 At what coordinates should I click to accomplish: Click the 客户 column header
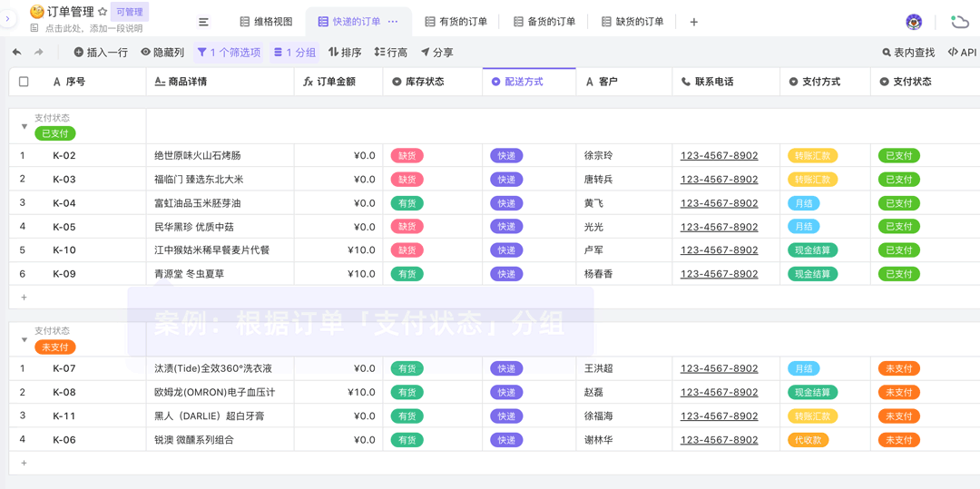click(623, 82)
